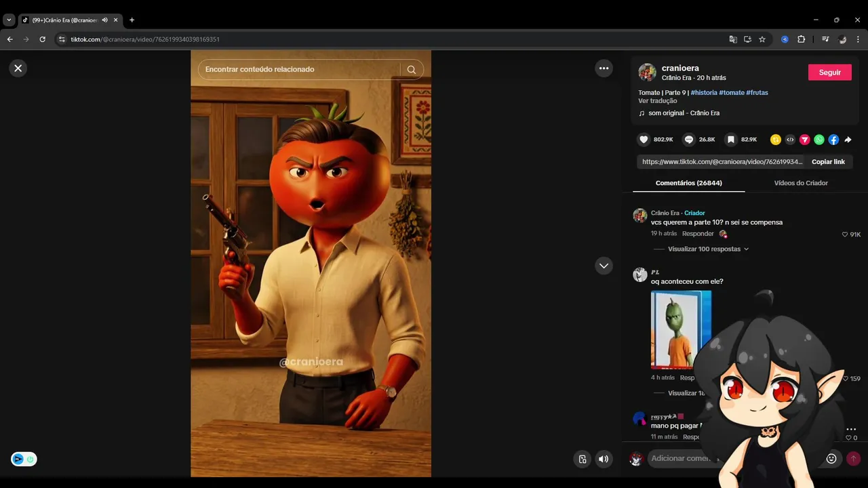Open Google Translate icon in address bar
This screenshot has height=488, width=868.
733,39
